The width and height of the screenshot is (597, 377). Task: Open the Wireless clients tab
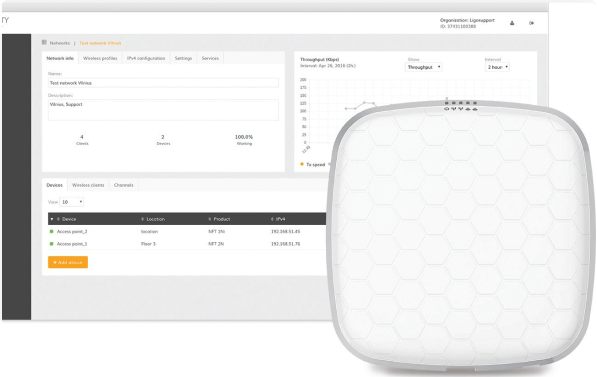coord(88,185)
